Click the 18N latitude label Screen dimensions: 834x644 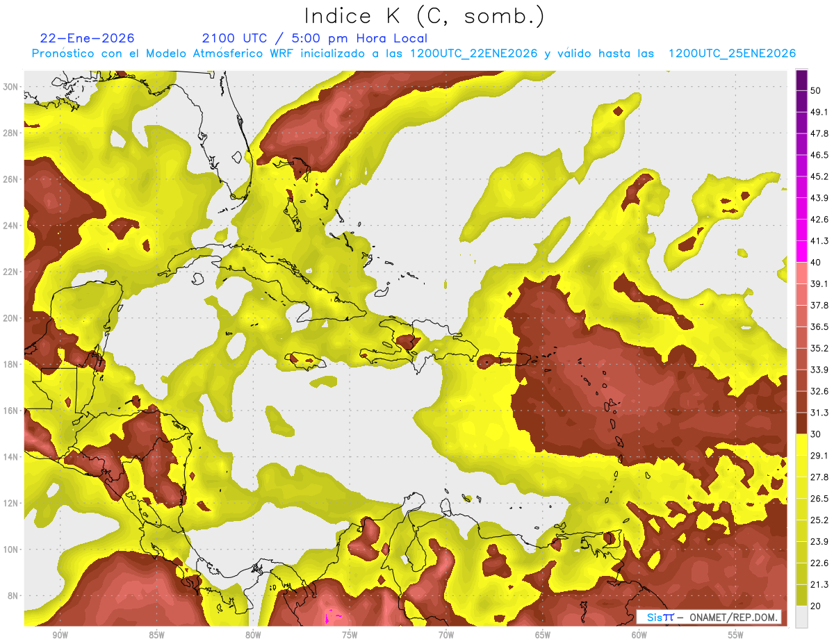pyautogui.click(x=10, y=364)
